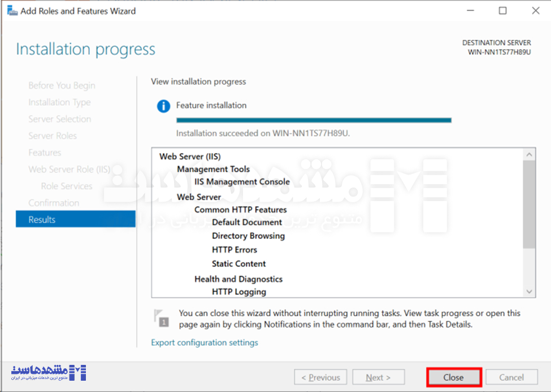Select the Features step
Viewport: 551px width, 392px height.
pos(45,153)
